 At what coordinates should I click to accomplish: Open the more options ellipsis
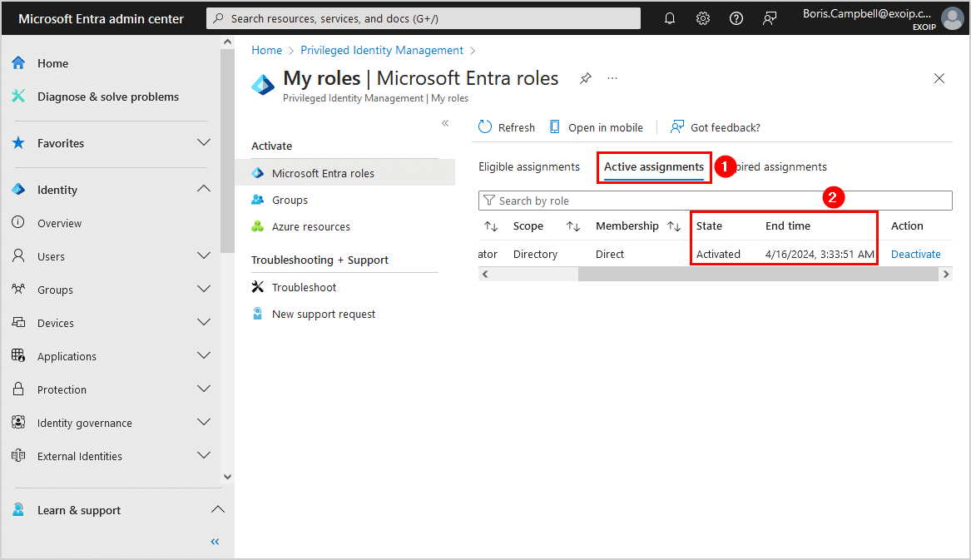[612, 78]
